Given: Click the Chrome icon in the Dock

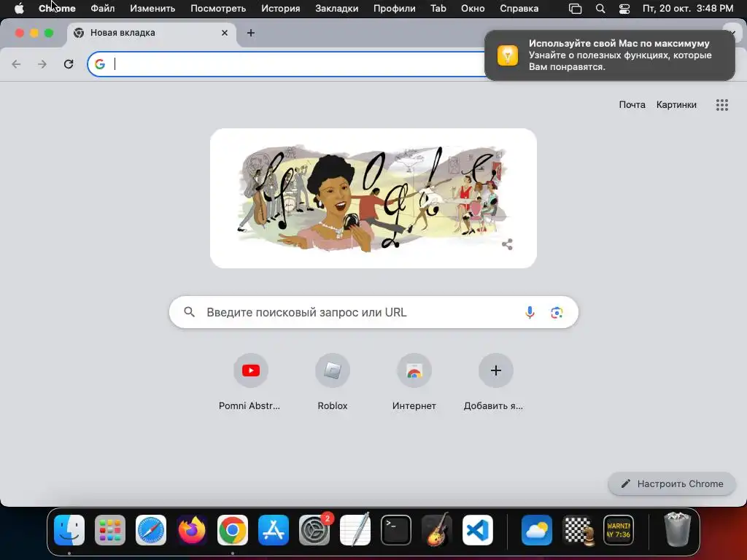Looking at the screenshot, I should coord(233,530).
